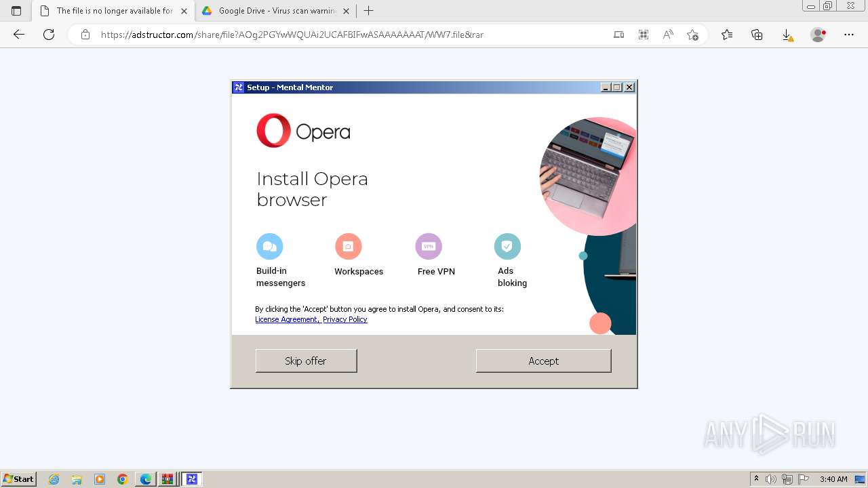Screen dimensions: 868x488
Task: Click the 3:40 AM system clock
Action: click(833, 479)
